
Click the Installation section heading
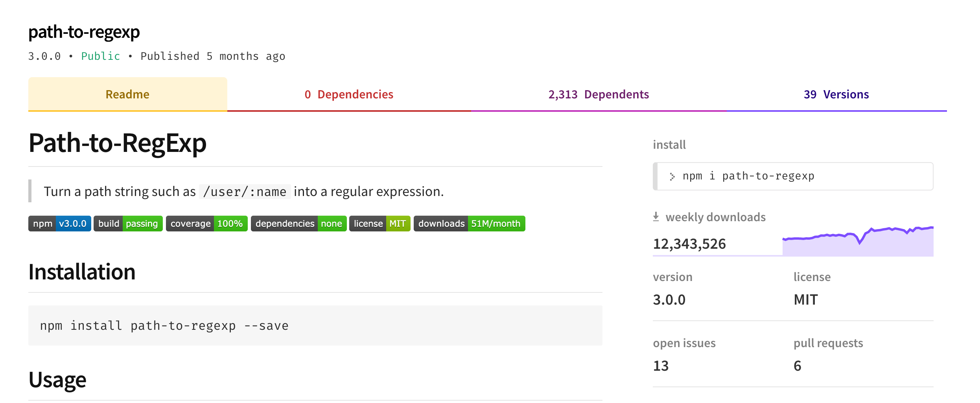(82, 272)
